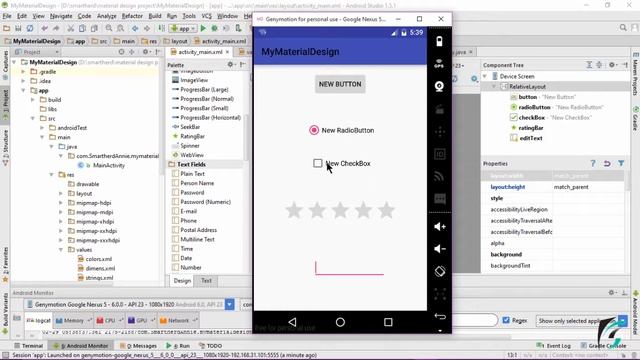The height and width of the screenshot is (360, 640).
Task: Click toolbar Cut scissors icon
Action: [x=70, y=28]
